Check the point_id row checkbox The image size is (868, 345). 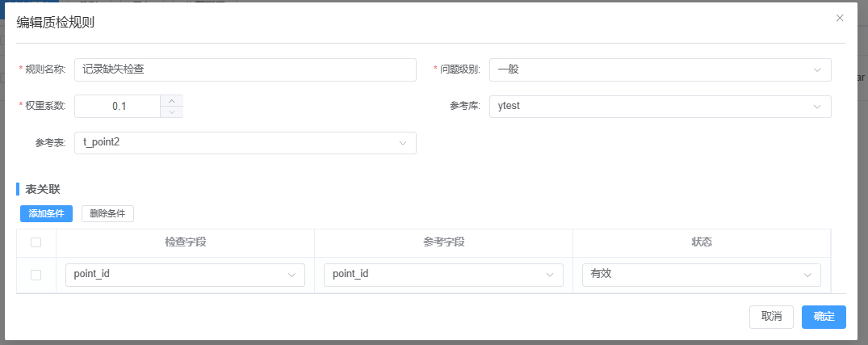click(36, 275)
